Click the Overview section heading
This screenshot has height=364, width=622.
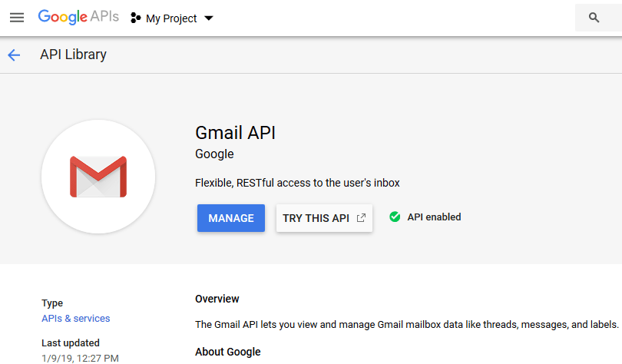point(217,299)
